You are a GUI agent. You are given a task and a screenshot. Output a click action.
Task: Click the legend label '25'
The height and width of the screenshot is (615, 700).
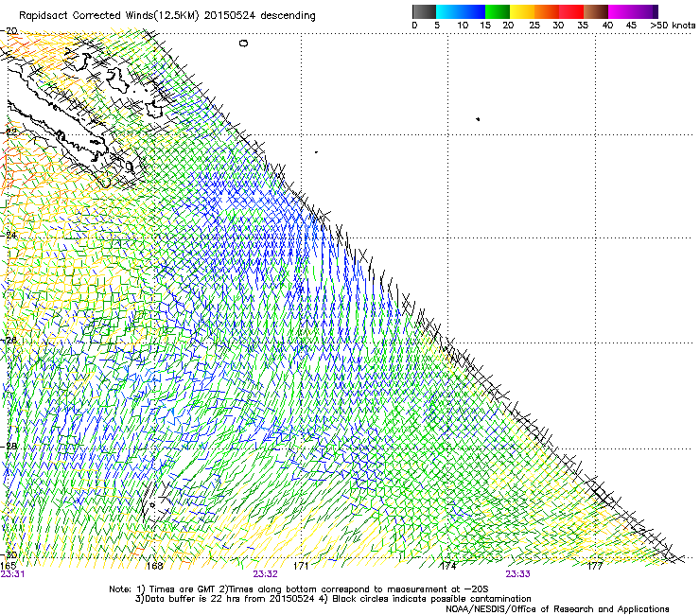534,26
